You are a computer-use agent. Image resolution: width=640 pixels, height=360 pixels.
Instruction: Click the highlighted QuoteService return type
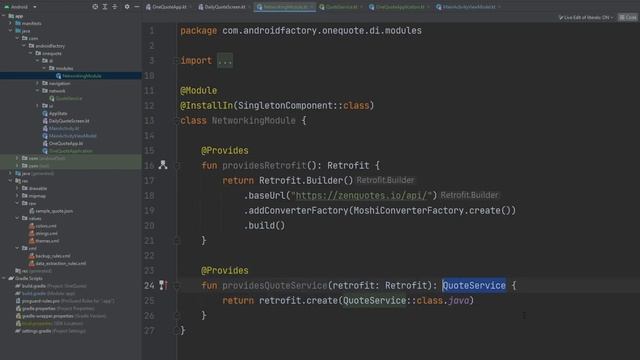[474, 286]
